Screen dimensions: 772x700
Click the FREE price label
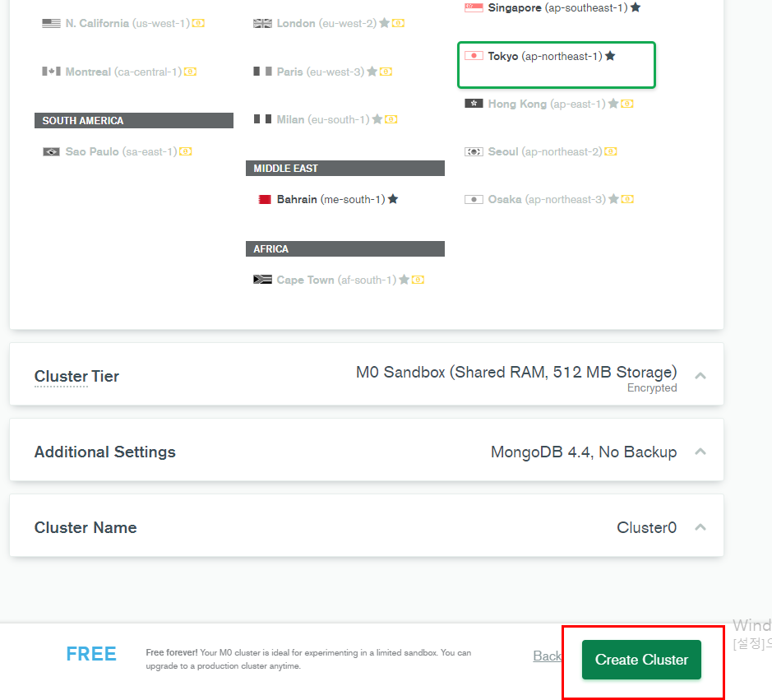tap(91, 654)
